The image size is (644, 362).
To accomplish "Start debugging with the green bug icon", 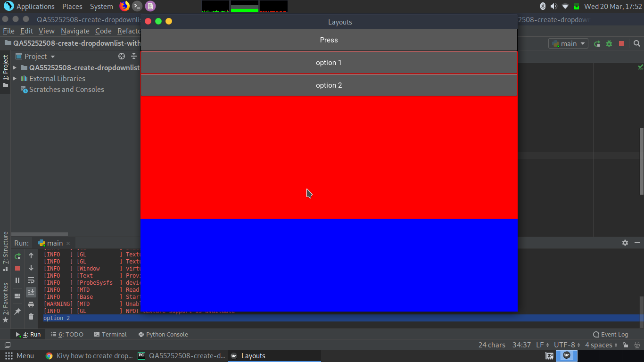I will pos(609,43).
